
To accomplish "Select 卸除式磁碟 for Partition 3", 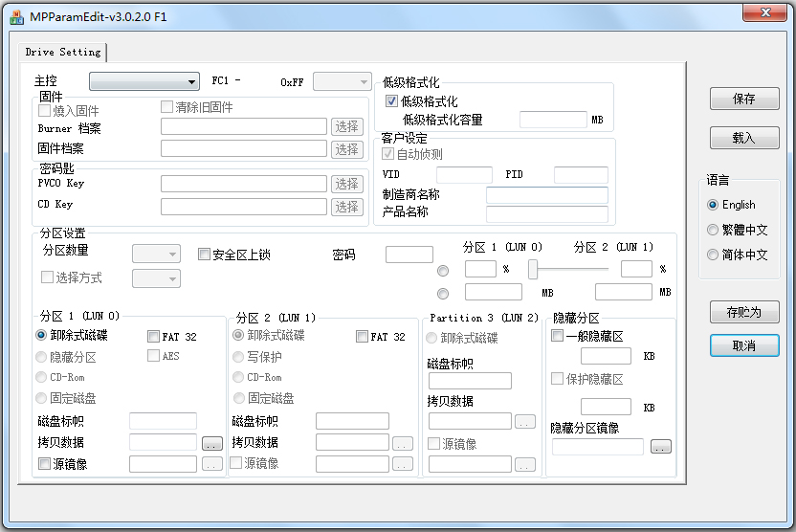I will (431, 338).
